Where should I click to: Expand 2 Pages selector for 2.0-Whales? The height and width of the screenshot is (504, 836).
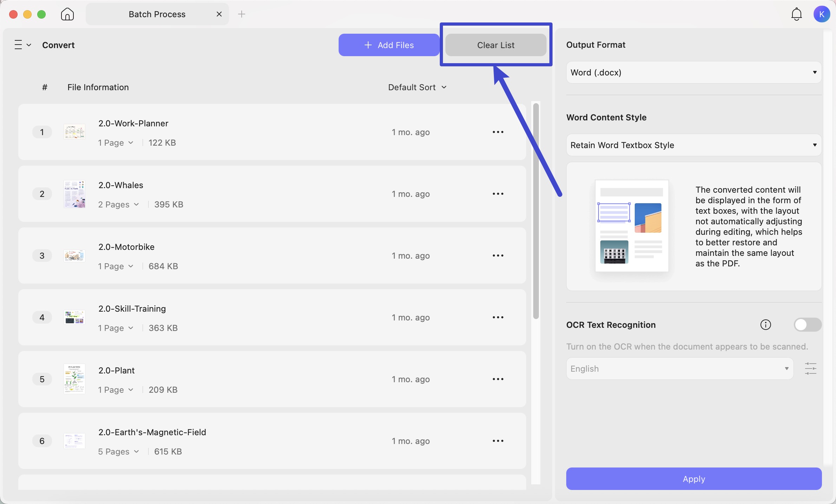[x=118, y=204]
